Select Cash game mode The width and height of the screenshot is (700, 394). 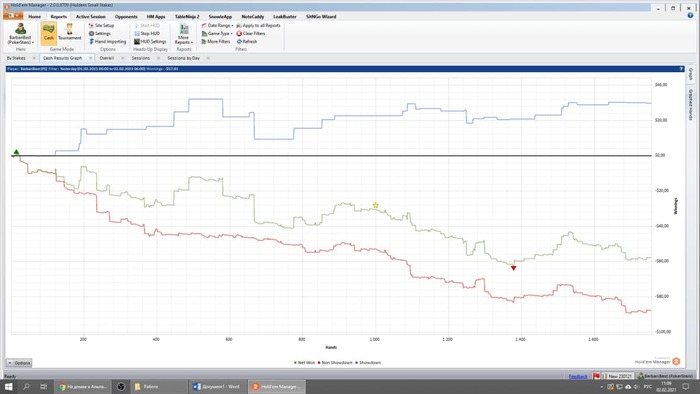coord(48,33)
